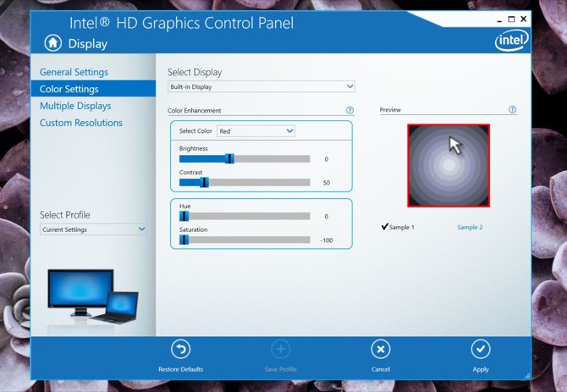The width and height of the screenshot is (567, 392).
Task: Open the Select Color dropdown
Action: coord(256,131)
